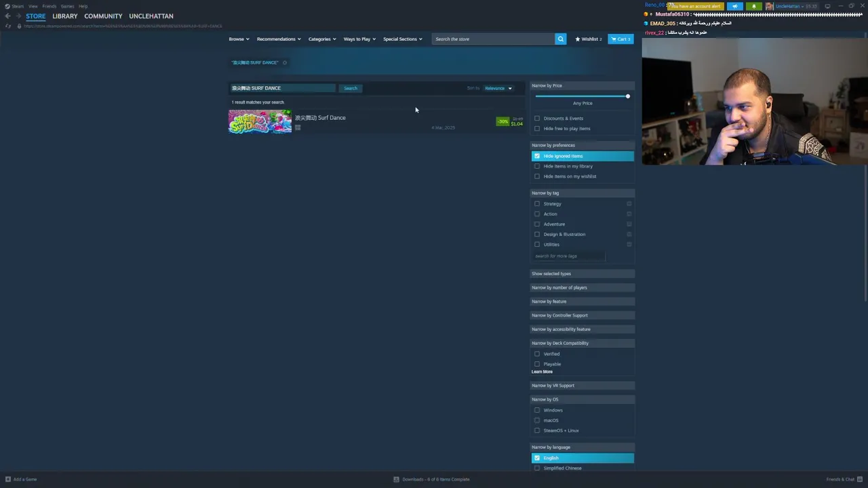Check the Simplified Chinese language filter

click(537, 468)
